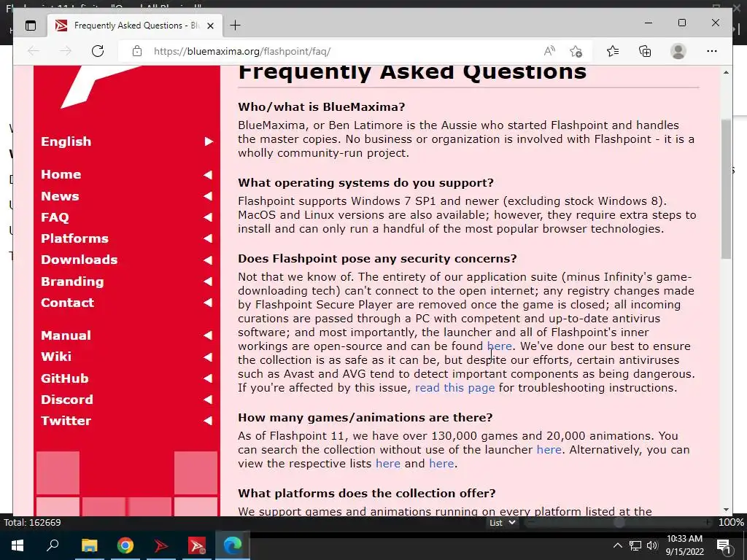
Task: Click the Flashpoint zoom slider handle
Action: click(619, 522)
